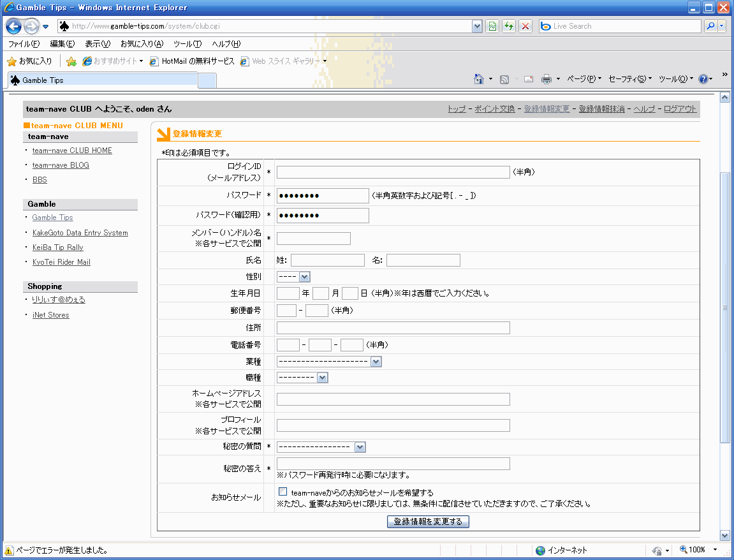Click the Internet zone globe icon
This screenshot has height=560, width=734.
[x=541, y=550]
